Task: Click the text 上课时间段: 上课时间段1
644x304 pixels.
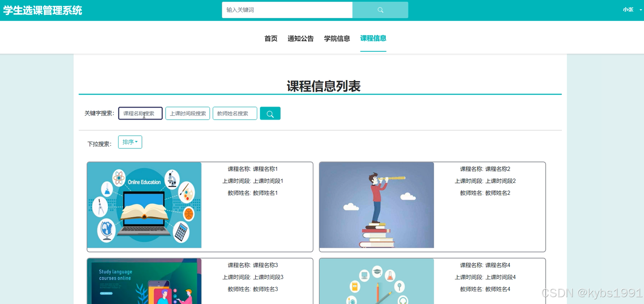Action: 253,181
